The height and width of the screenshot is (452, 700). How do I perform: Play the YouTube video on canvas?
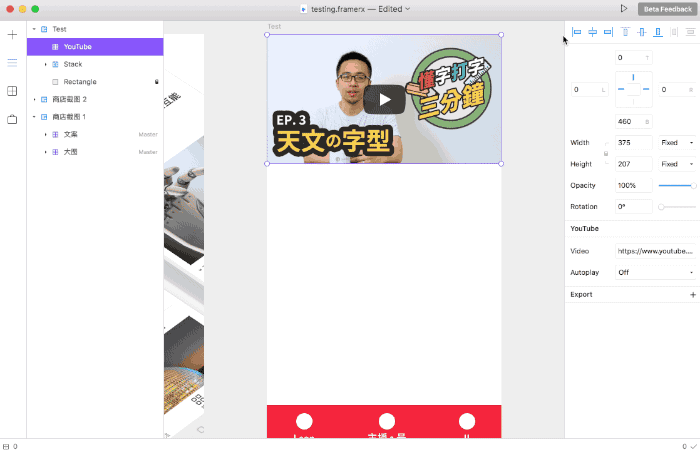(384, 99)
